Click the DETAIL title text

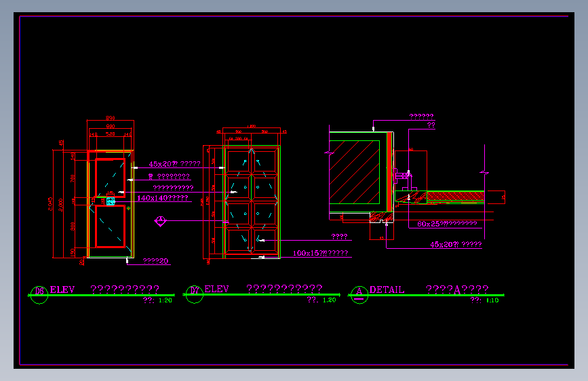pyautogui.click(x=387, y=290)
